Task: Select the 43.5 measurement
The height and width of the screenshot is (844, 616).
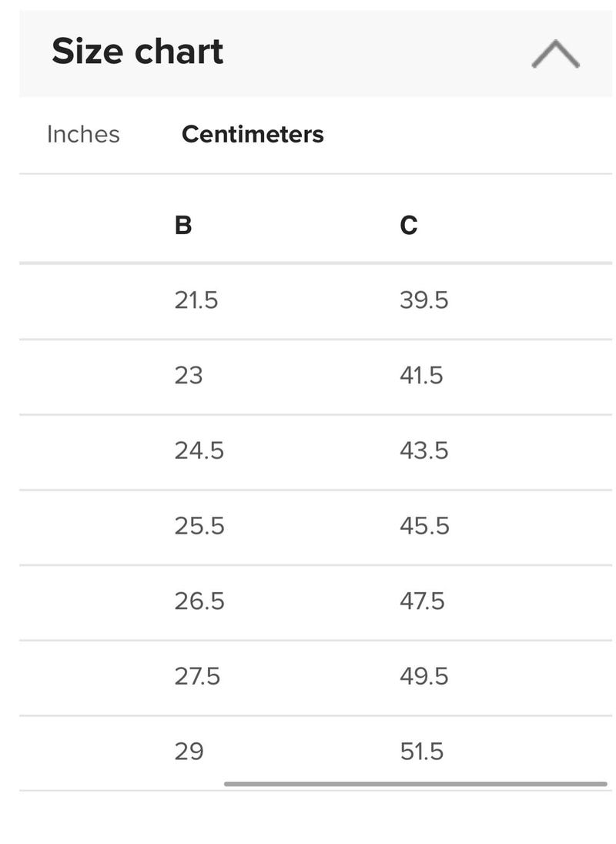Action: point(424,450)
